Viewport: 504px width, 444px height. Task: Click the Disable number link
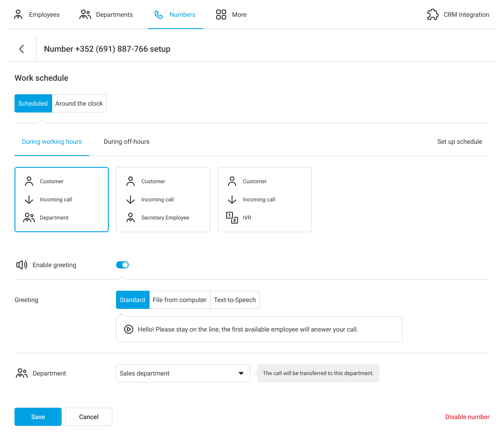[467, 417]
